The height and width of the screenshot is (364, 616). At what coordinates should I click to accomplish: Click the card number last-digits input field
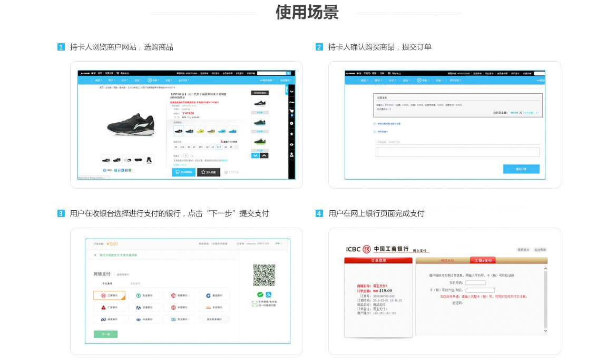pos(480,290)
